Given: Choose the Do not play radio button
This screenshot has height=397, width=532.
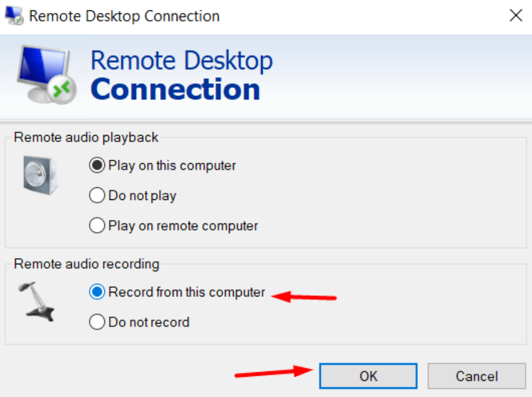Looking at the screenshot, I should pyautogui.click(x=98, y=196).
